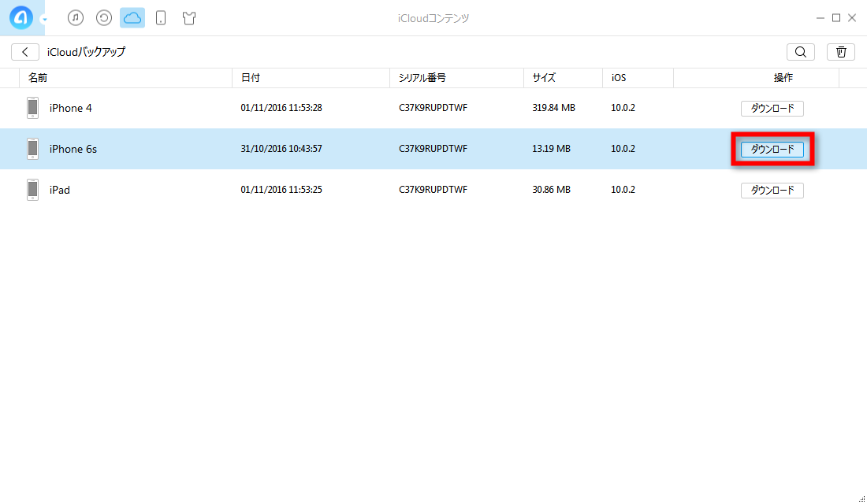This screenshot has width=867, height=504.
Task: Select the iPhone 4 row name
Action: [x=71, y=109]
